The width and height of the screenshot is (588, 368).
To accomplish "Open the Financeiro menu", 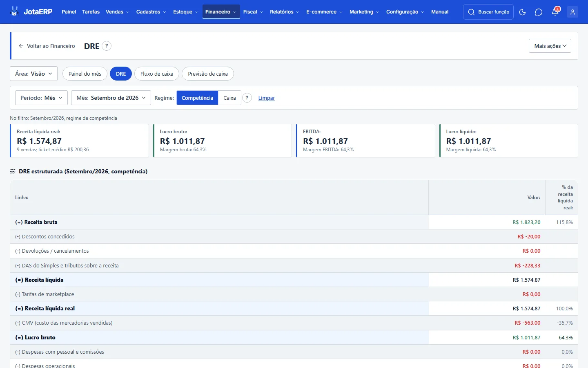I will click(221, 12).
